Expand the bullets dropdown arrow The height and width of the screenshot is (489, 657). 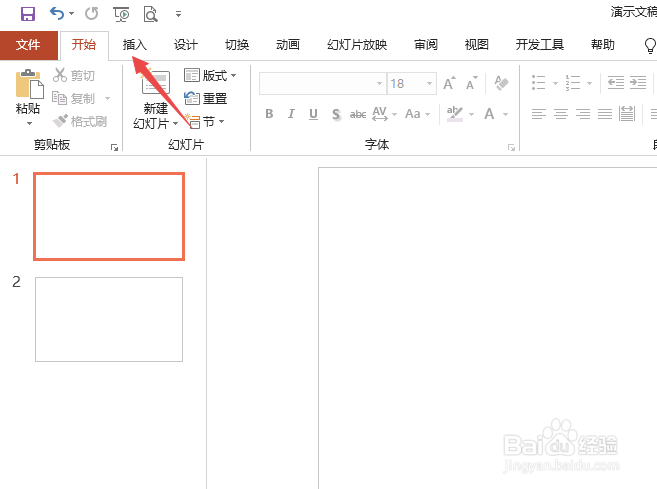tap(556, 83)
